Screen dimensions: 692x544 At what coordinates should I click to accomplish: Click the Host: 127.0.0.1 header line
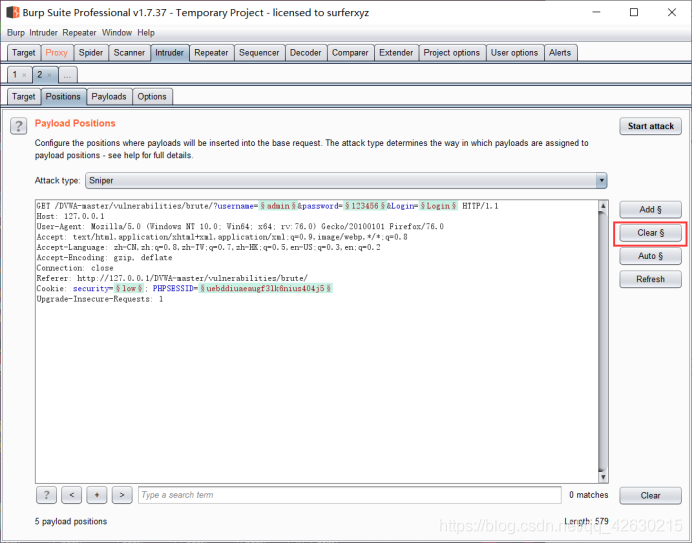click(71, 216)
